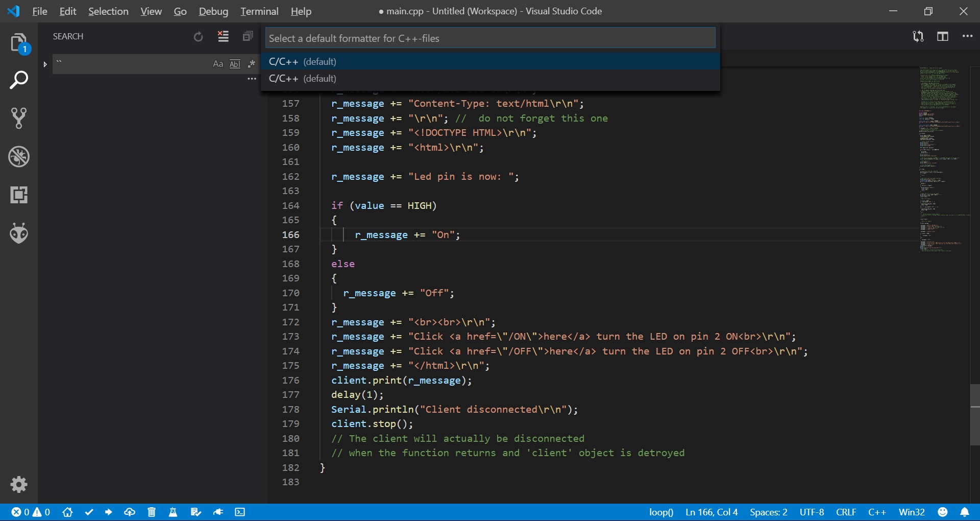Change language mode C++ in status bar
Screen dimensions: 980x521
pos(877,512)
